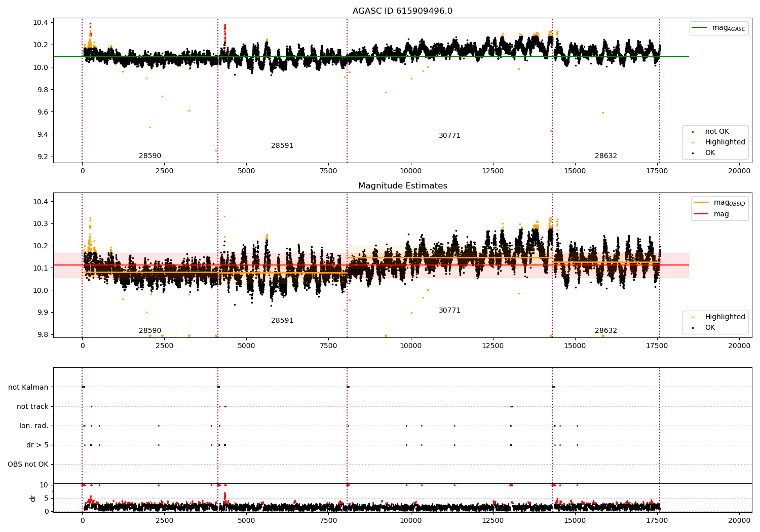Click the red "mag" legend line
The image size is (760, 532).
[701, 214]
